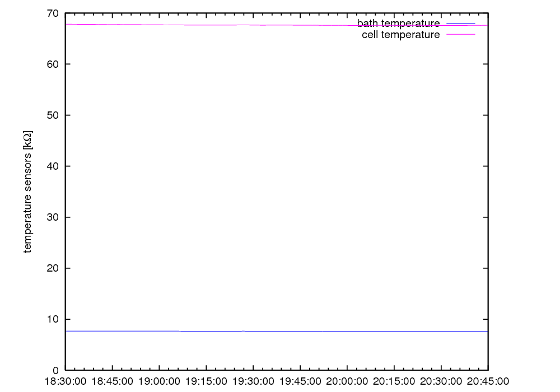Click the blue bath temperature legend line sample
The width and height of the screenshot is (560, 392).
coord(460,24)
